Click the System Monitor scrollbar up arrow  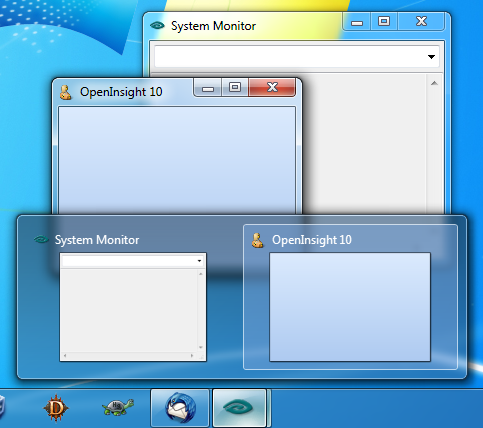pyautogui.click(x=434, y=83)
